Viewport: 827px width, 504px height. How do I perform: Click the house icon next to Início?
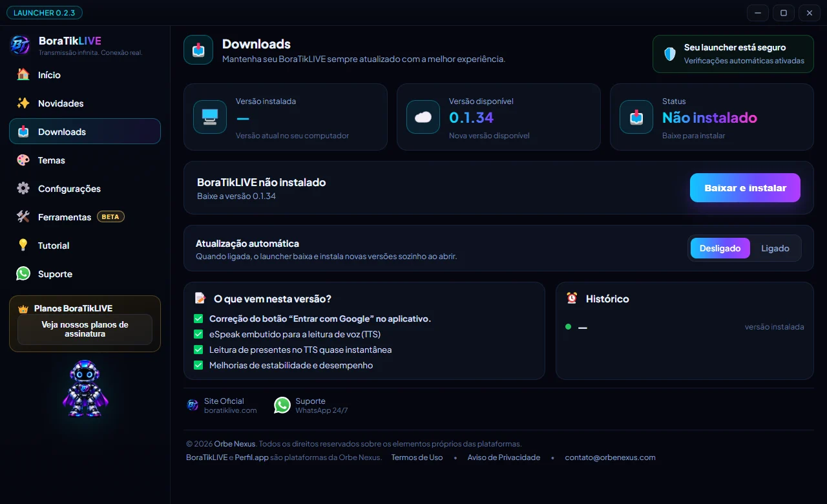(x=23, y=74)
